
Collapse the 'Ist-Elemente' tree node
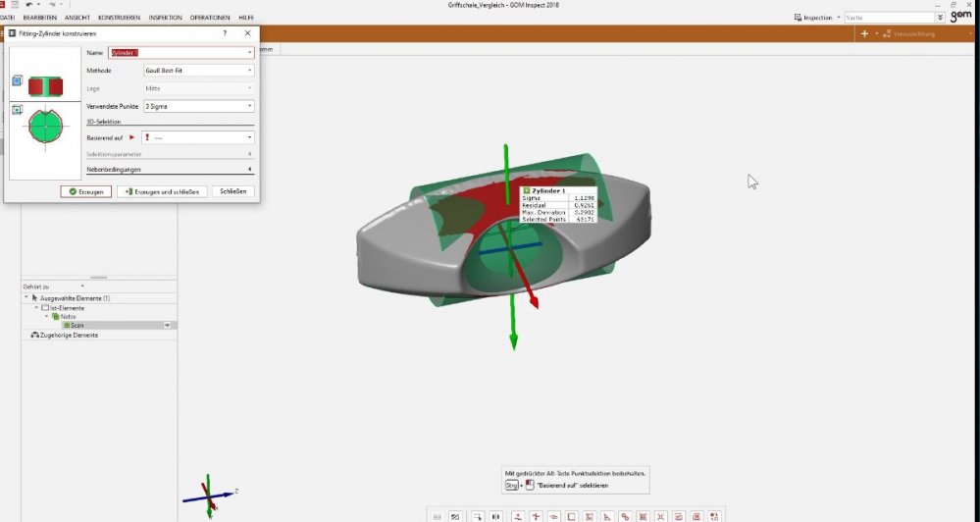click(x=36, y=307)
